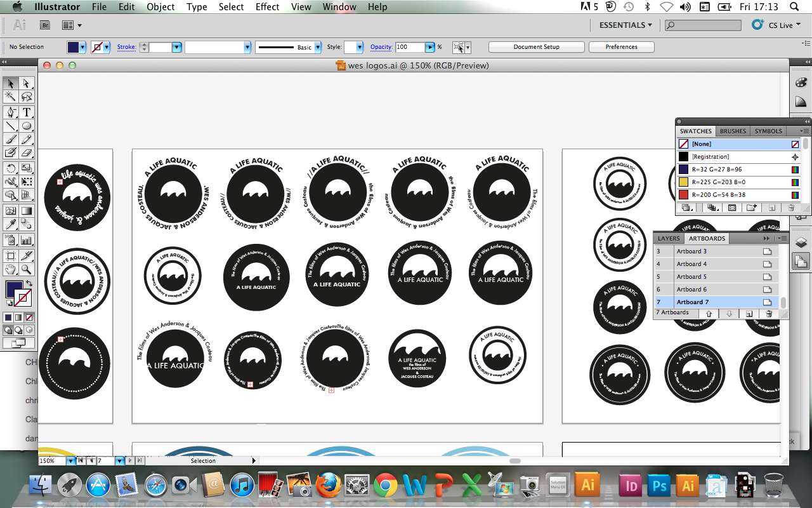Open Photoshop from the Dock
This screenshot has width=812, height=508.
tap(659, 486)
